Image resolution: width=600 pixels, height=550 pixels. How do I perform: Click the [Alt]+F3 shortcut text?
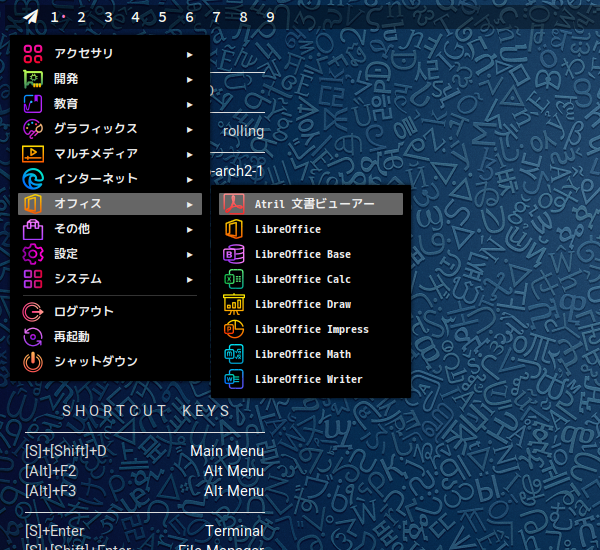tap(51, 491)
